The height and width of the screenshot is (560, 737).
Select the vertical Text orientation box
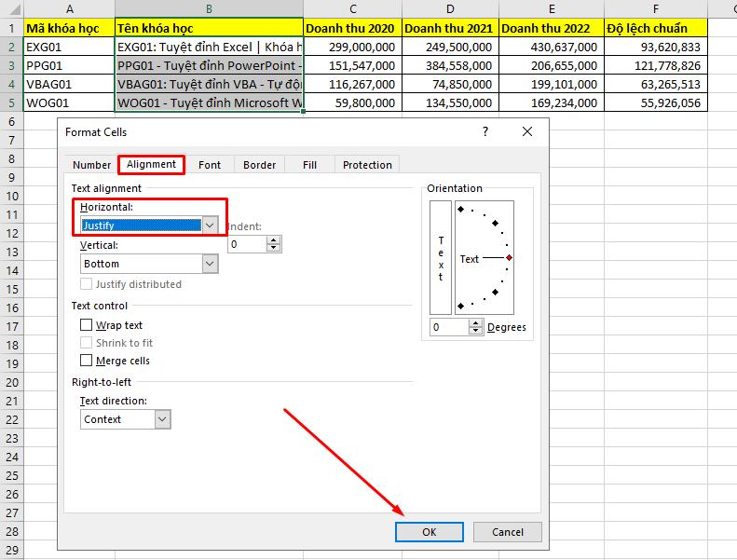(440, 258)
